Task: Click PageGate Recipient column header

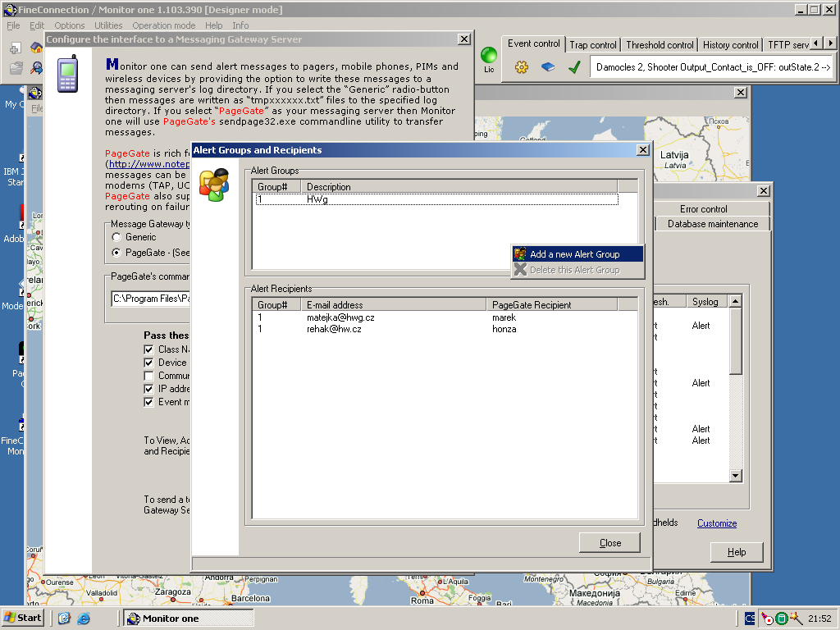Action: 552,305
